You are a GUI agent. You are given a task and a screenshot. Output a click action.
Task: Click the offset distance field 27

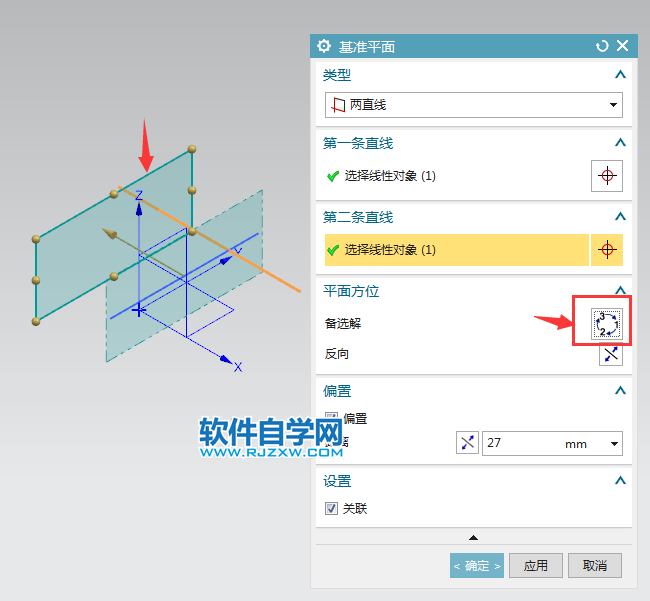click(523, 443)
